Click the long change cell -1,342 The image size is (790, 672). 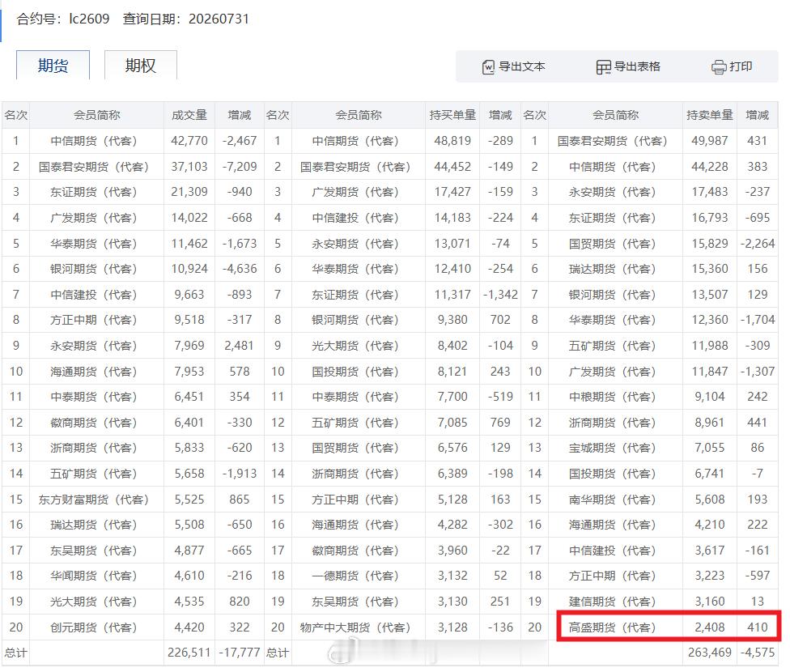pos(500,295)
